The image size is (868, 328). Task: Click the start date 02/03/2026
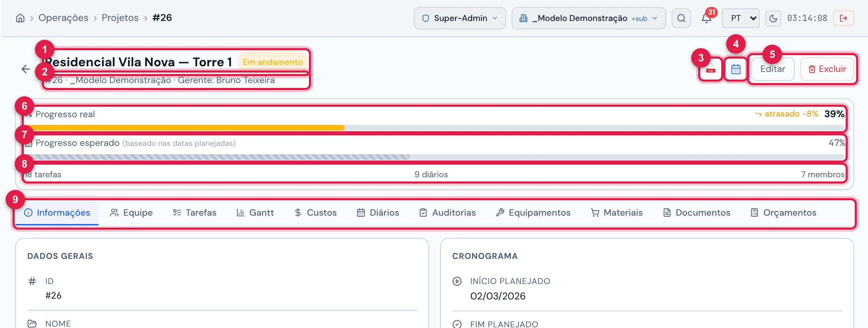[x=498, y=296]
